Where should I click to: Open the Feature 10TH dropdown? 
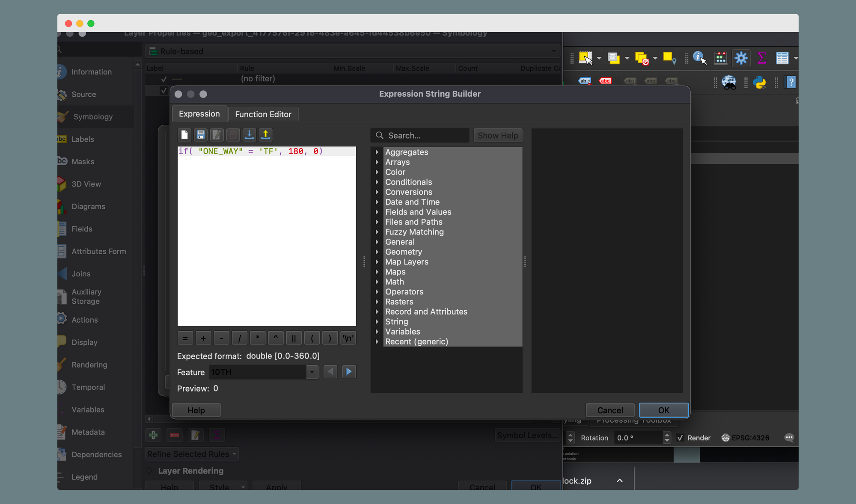point(312,372)
